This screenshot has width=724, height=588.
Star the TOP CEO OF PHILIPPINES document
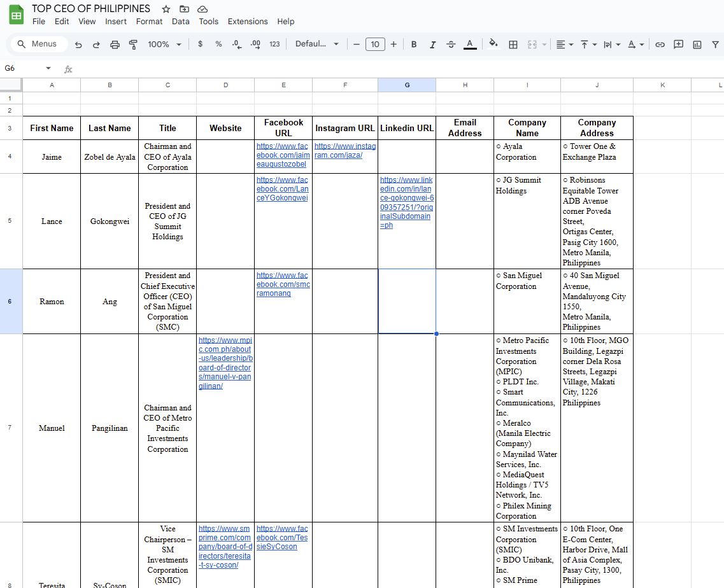(x=166, y=9)
